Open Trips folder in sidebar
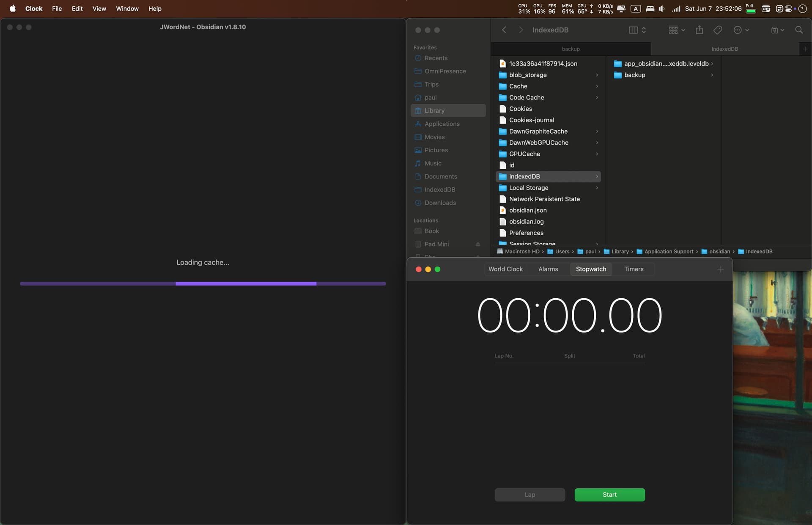 (448, 84)
